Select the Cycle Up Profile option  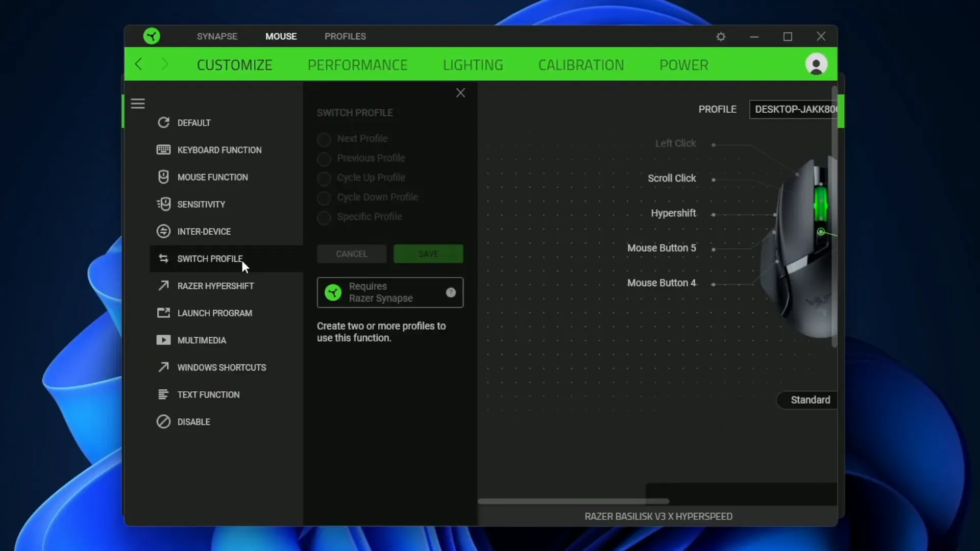pos(324,178)
